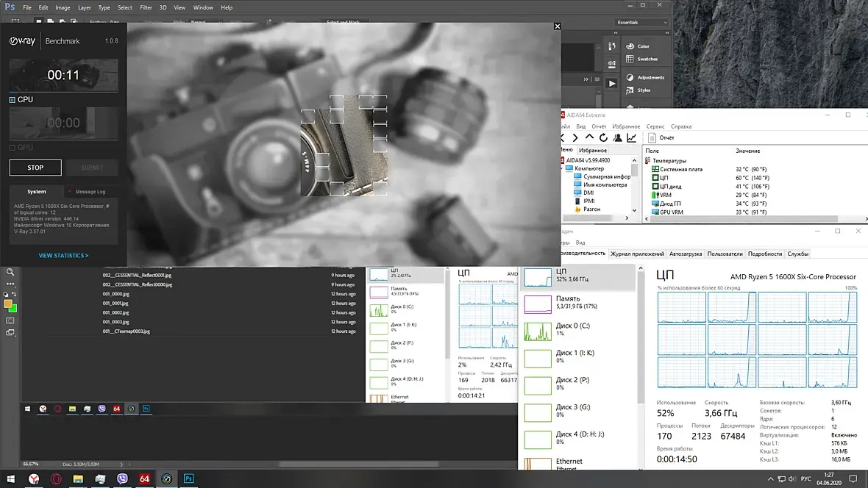
Task: Select the Zoom tool in Photoshop toolbar
Action: click(x=10, y=272)
